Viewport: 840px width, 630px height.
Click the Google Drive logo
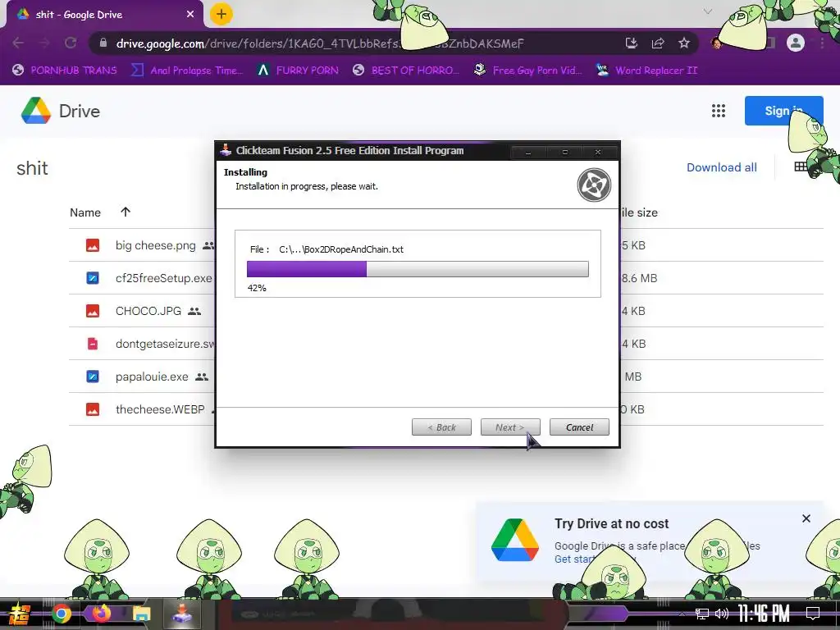pos(36,111)
